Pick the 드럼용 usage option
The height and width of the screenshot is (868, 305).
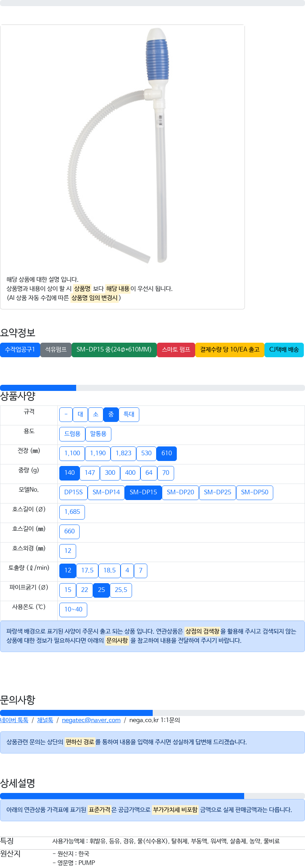click(x=72, y=434)
